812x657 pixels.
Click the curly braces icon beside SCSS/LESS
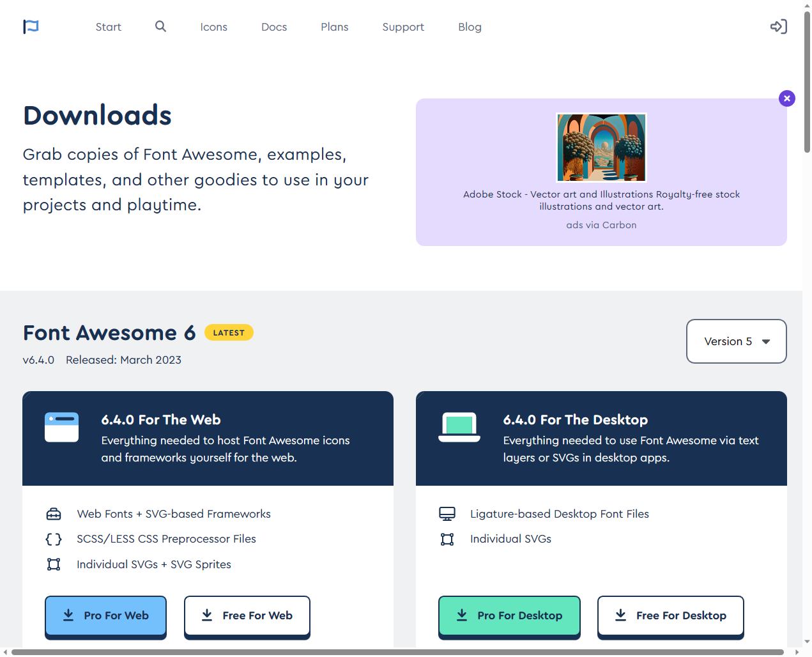tap(54, 539)
